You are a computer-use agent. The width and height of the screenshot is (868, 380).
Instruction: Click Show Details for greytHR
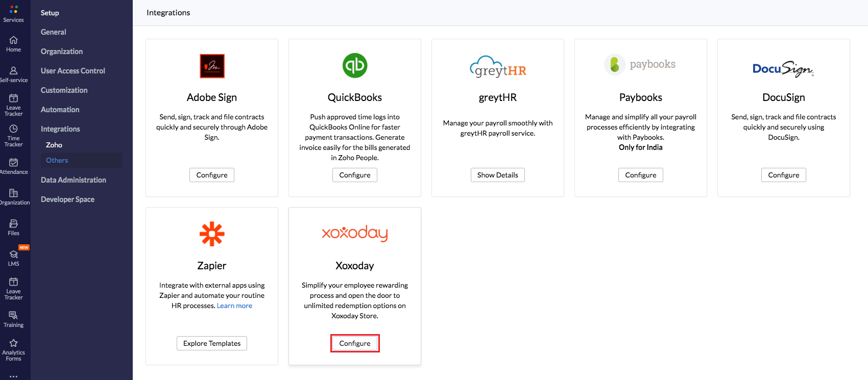pyautogui.click(x=497, y=175)
